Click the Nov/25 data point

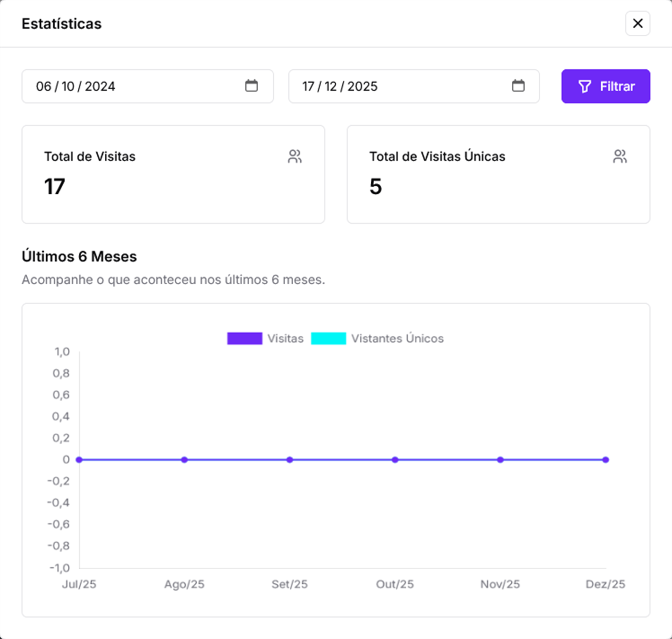click(x=500, y=460)
